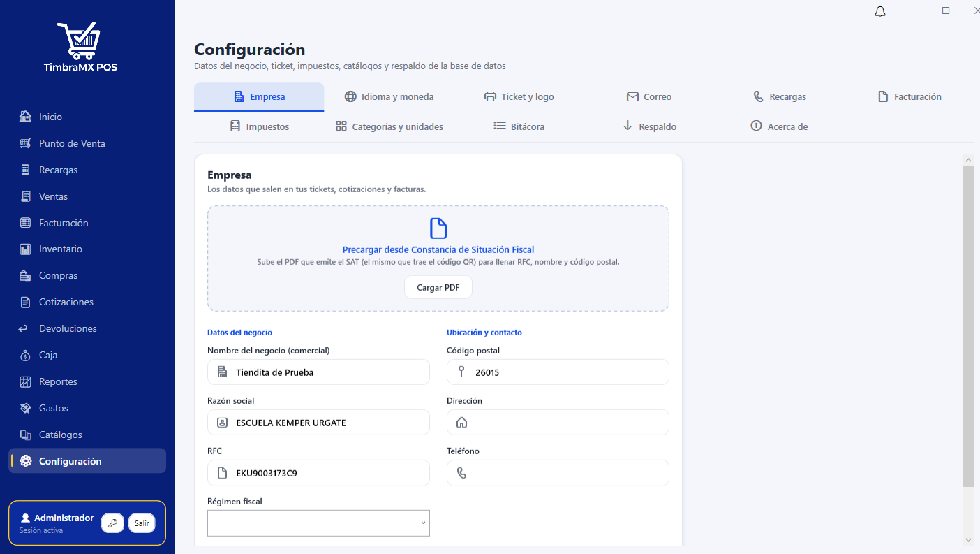Click the Salir button
The image size is (980, 554).
pyautogui.click(x=142, y=523)
